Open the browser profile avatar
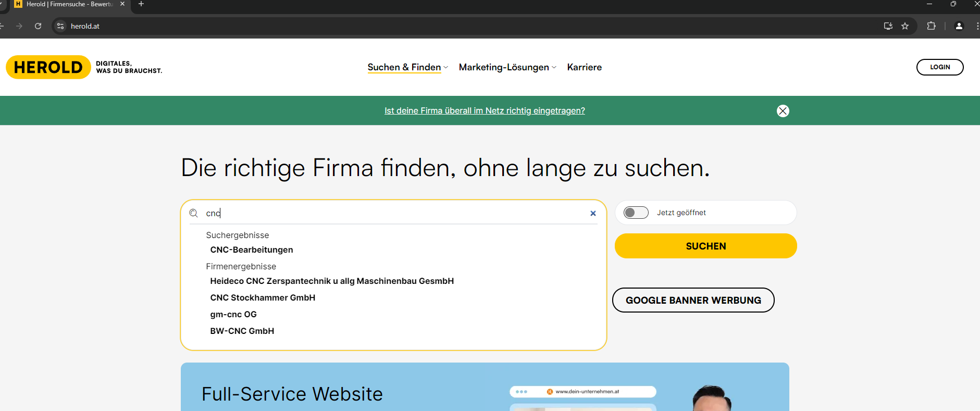This screenshot has height=411, width=980. pyautogui.click(x=959, y=26)
